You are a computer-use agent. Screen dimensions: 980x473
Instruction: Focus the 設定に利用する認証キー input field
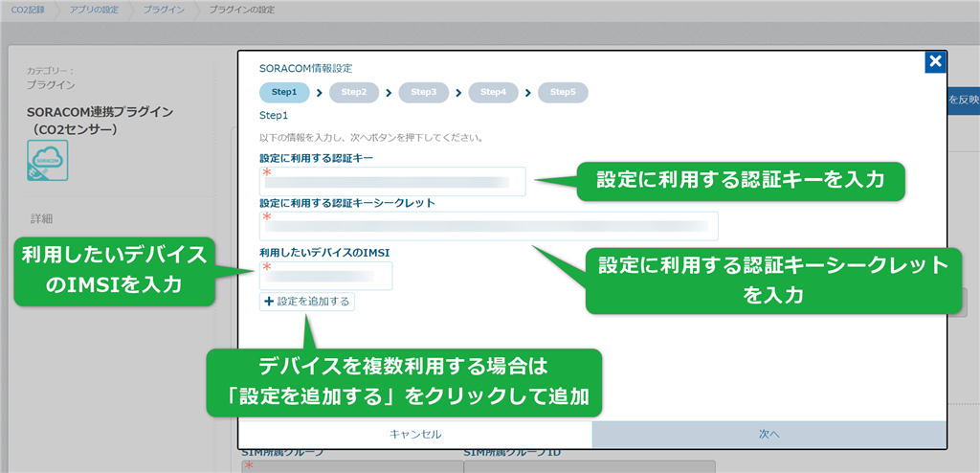392,181
